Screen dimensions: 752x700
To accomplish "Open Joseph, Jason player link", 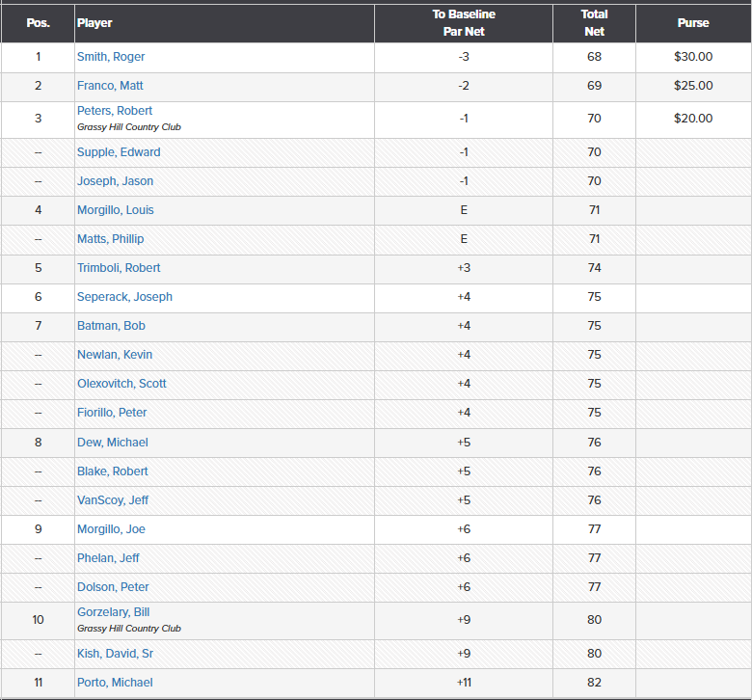I will click(115, 181).
